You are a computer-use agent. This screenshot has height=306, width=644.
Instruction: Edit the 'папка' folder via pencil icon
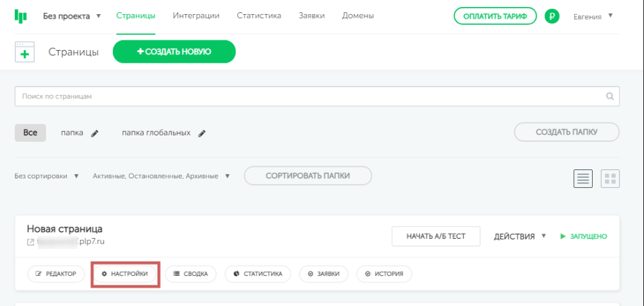pyautogui.click(x=95, y=133)
